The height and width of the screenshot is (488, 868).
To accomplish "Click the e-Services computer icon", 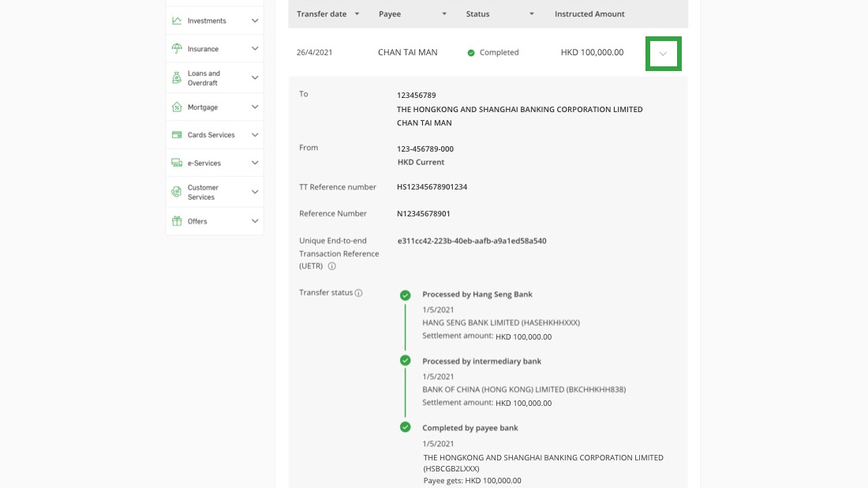I will click(177, 163).
